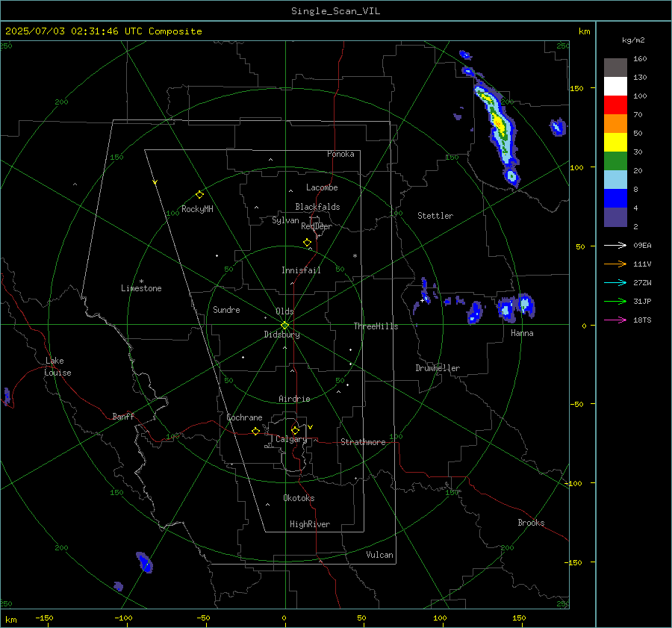Click the ThreeHills label
This screenshot has height=628, width=672.
coord(376,326)
